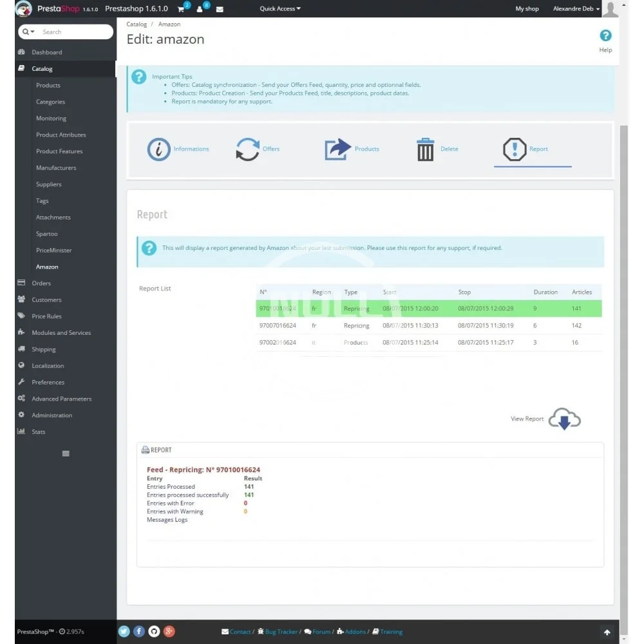Click the shopping cart icon in header
This screenshot has height=644, width=644.
(x=182, y=9)
